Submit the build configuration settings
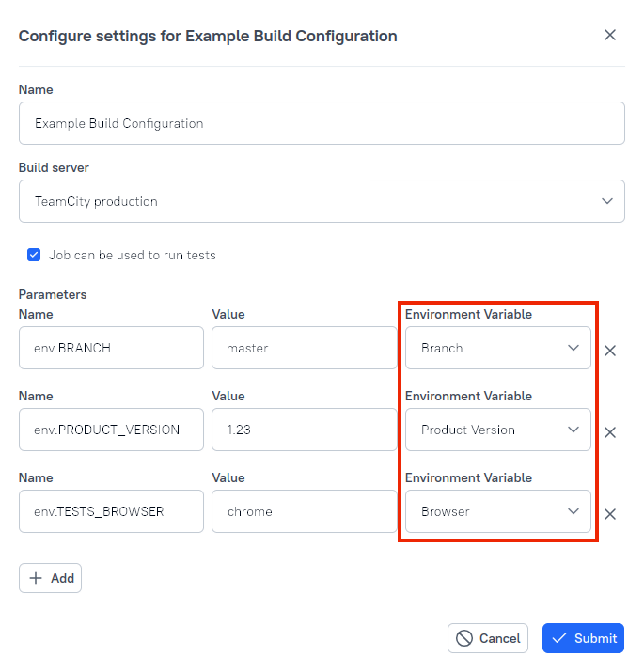The width and height of the screenshot is (644, 672). 583,638
